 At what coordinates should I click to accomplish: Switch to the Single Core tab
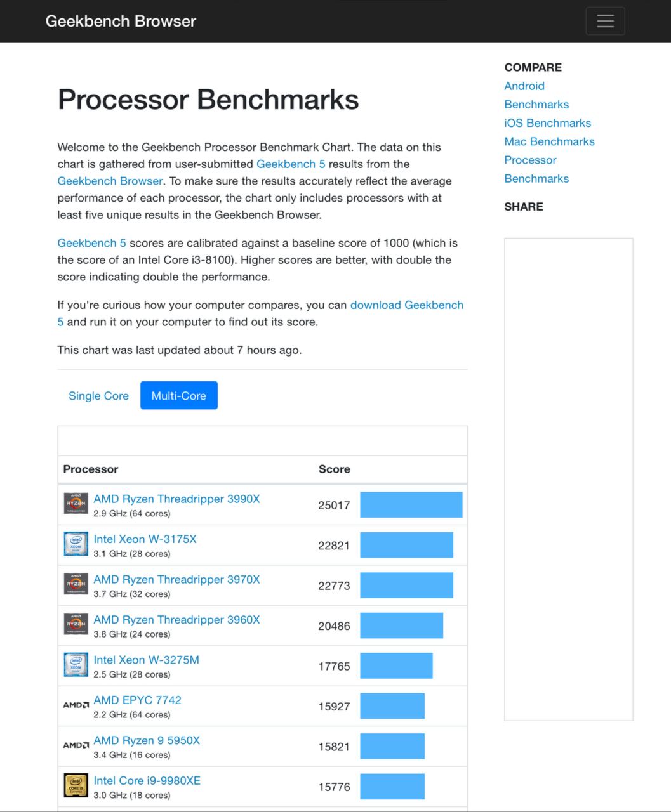(98, 395)
